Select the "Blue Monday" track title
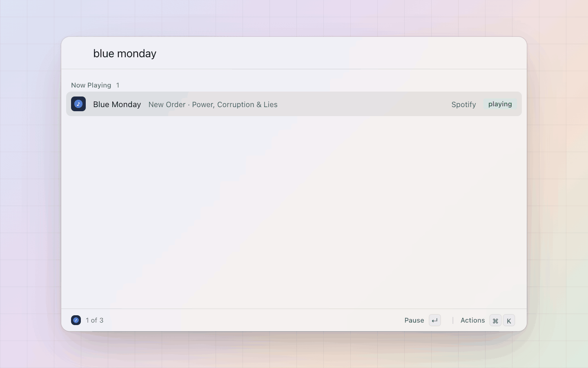The width and height of the screenshot is (588, 368). (x=117, y=104)
